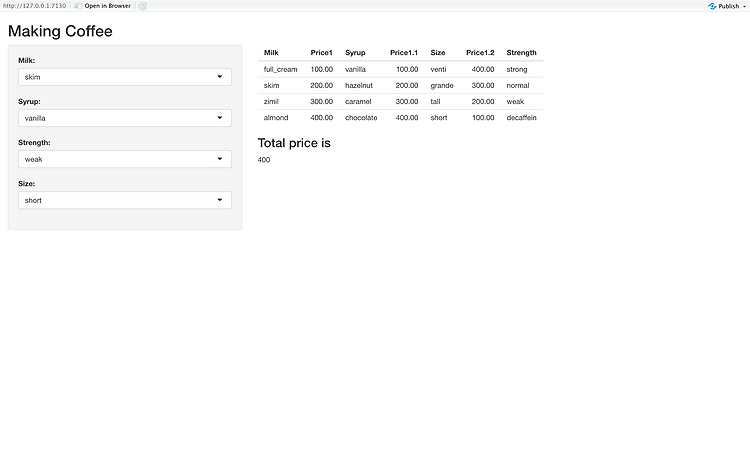
Task: Open the Publish dropdown arrow
Action: 744,7
